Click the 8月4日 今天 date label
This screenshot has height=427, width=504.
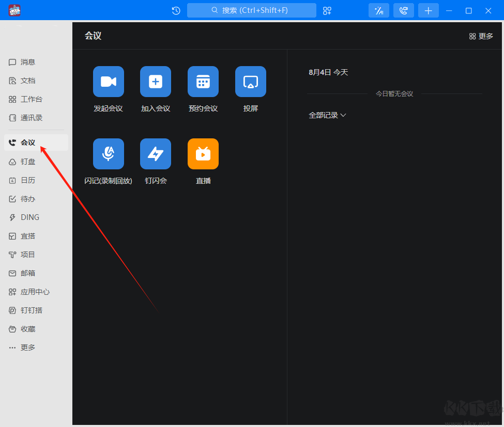(x=328, y=72)
